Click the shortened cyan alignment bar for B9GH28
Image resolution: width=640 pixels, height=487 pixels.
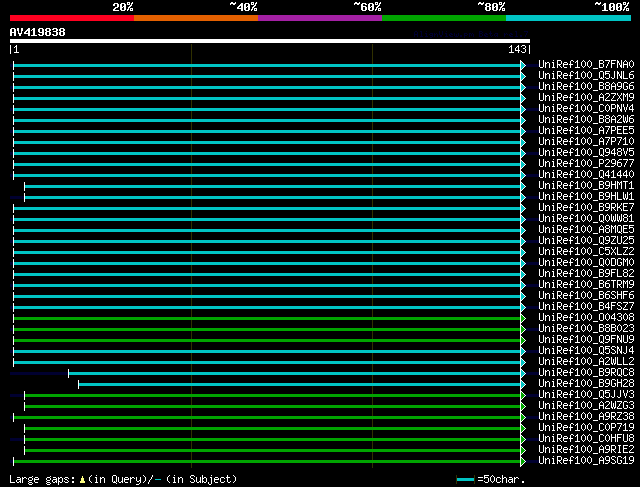(300, 385)
